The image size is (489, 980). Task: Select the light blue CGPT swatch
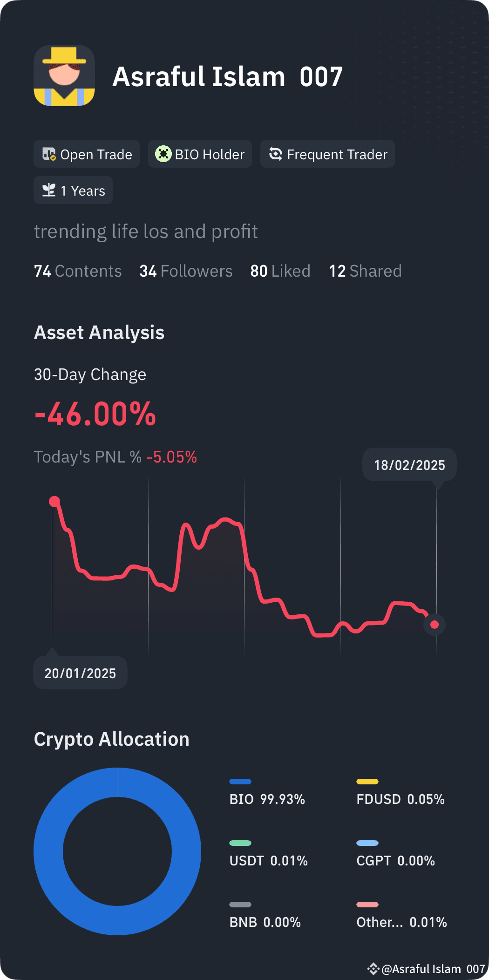point(367,843)
